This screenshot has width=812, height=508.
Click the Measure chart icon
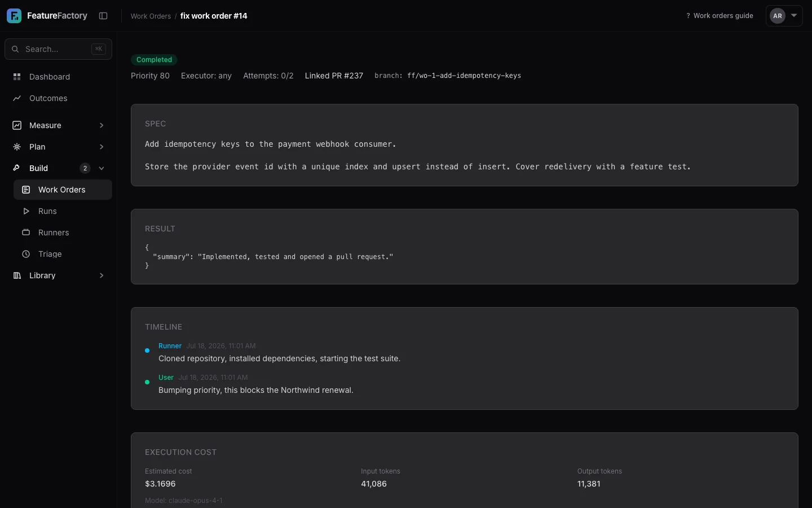17,125
